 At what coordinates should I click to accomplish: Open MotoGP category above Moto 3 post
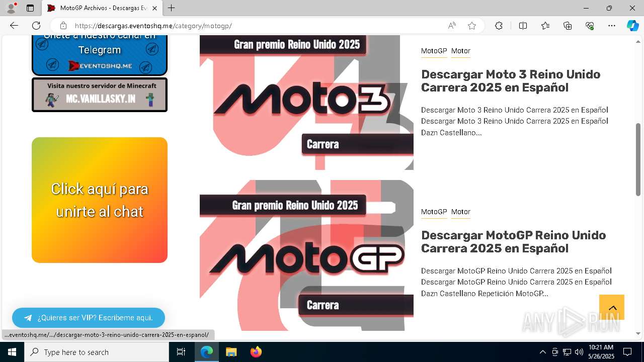click(434, 51)
